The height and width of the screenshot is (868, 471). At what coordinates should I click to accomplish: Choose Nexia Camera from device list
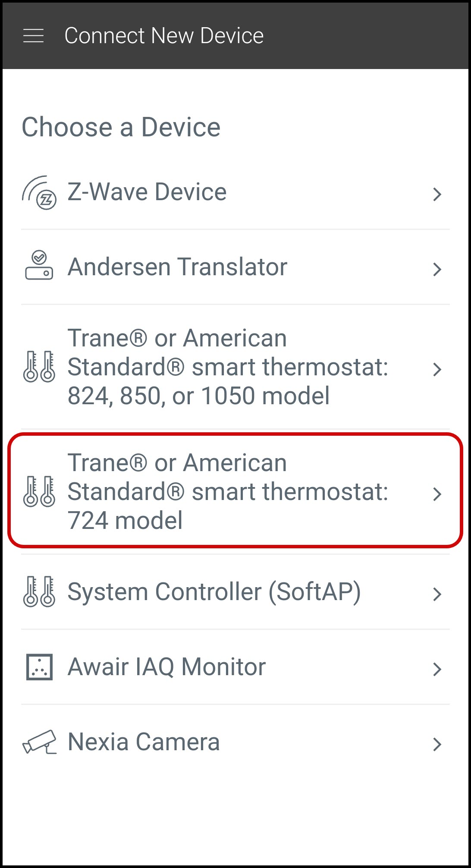coord(144,742)
